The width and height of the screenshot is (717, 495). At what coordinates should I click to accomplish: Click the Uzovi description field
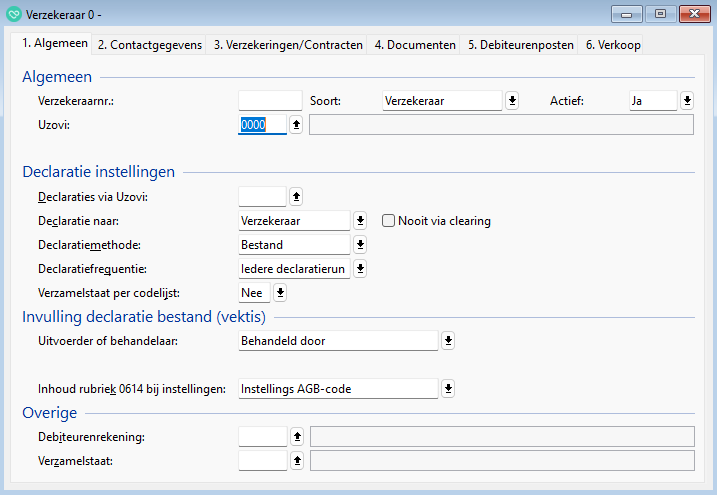click(501, 125)
